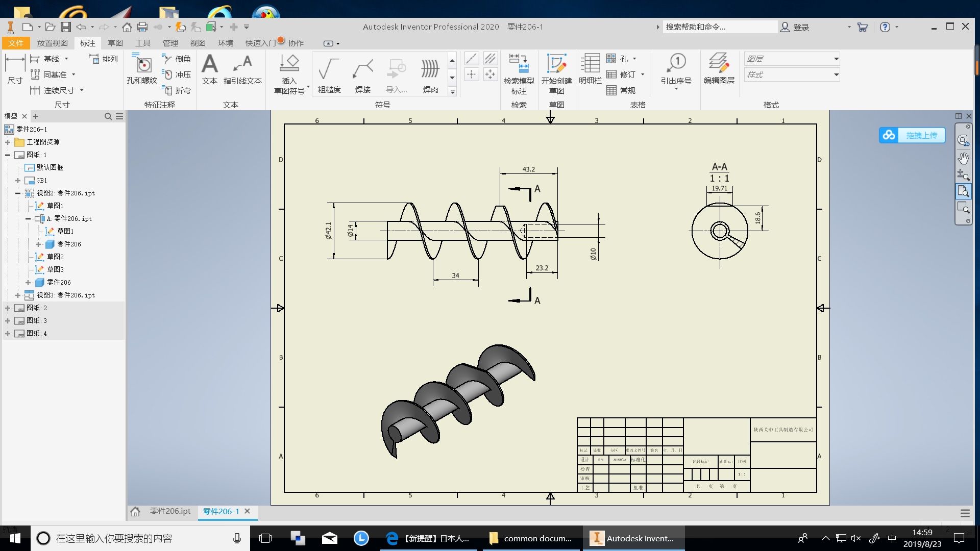980x551 pixels.
Task: Click the 插入草图符号 tool
Action: (289, 74)
